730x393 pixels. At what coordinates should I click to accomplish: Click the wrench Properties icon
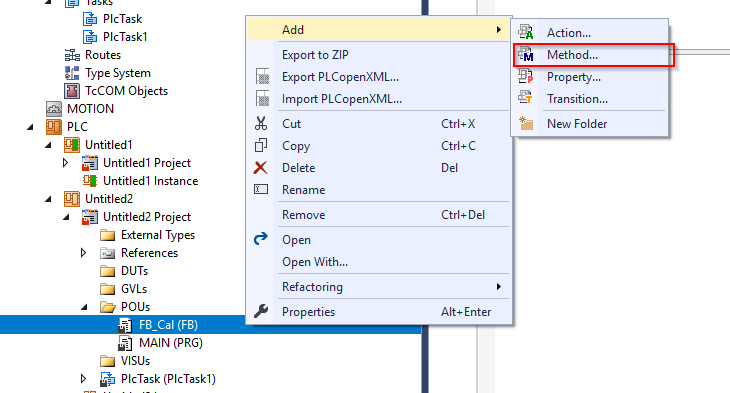(x=261, y=311)
